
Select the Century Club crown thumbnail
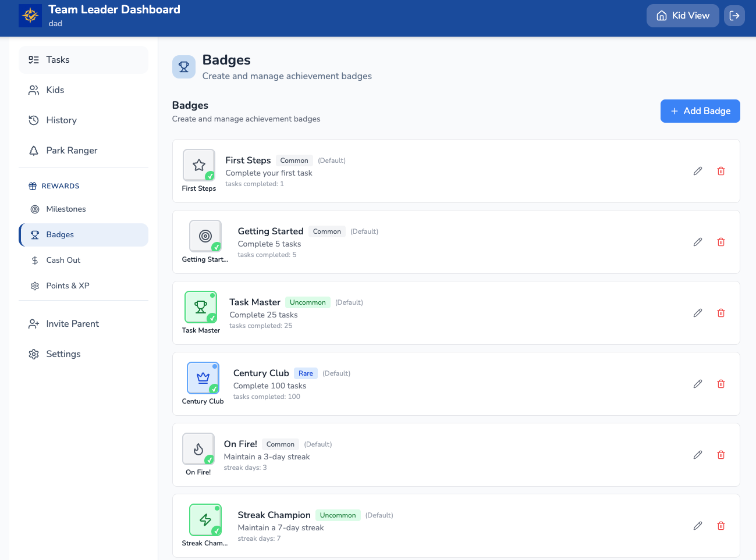coord(203,378)
